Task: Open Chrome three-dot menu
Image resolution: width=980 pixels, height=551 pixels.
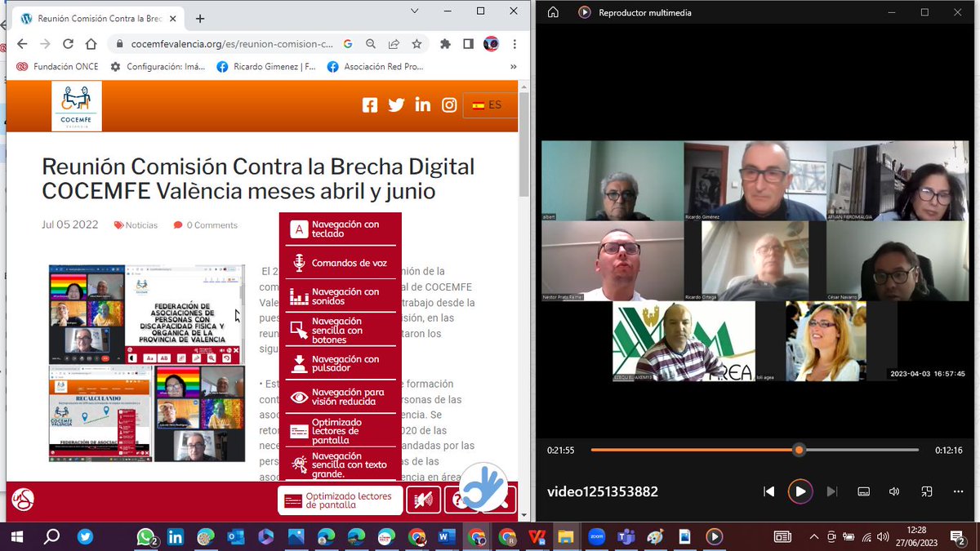Action: 514,44
